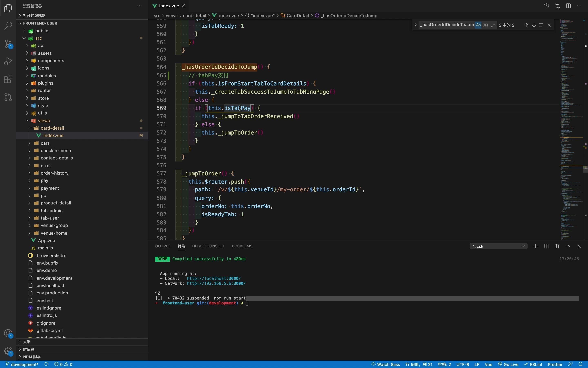Image resolution: width=588 pixels, height=368 pixels.
Task: Create a new terminal with plus icon
Action: coord(535,246)
